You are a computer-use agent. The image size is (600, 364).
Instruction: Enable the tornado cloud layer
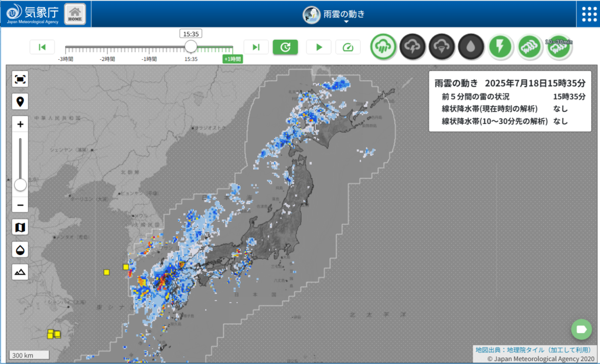coord(442,46)
